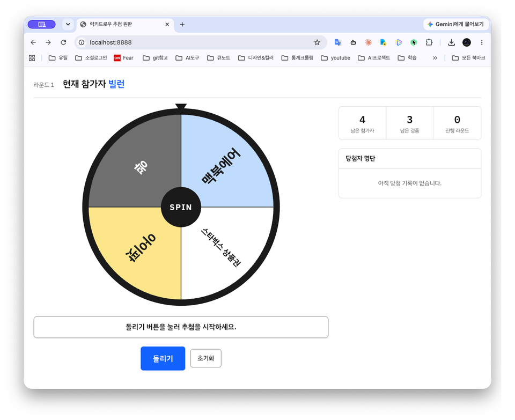Click the black profile avatar icon
This screenshot has height=420, width=515.
466,42
